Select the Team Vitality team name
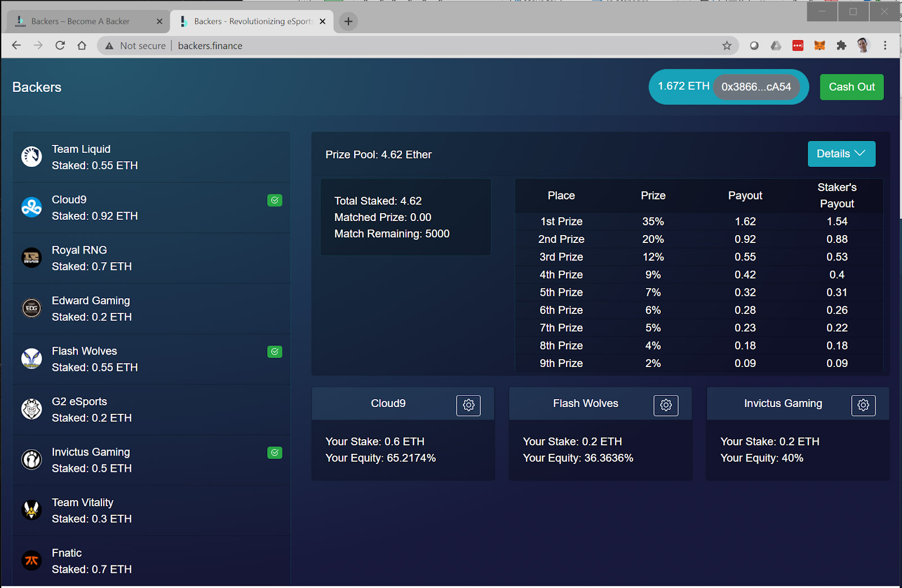The height and width of the screenshot is (588, 902). click(x=82, y=502)
